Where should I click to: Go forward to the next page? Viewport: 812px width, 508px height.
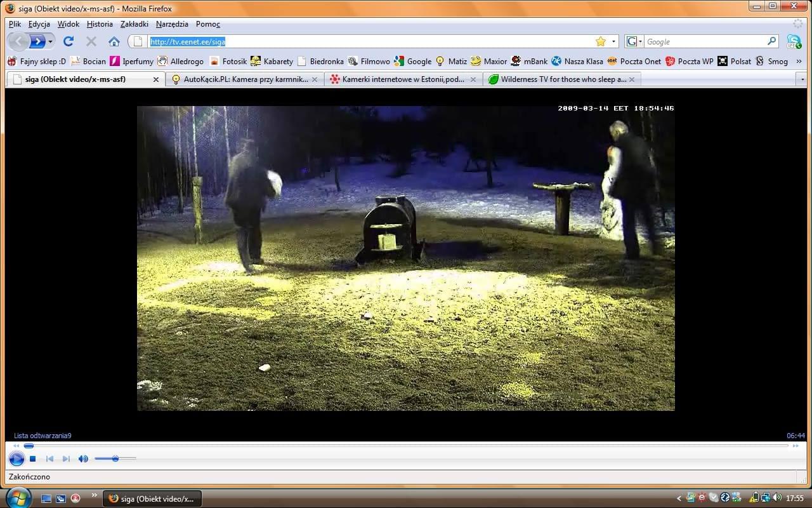[38, 41]
